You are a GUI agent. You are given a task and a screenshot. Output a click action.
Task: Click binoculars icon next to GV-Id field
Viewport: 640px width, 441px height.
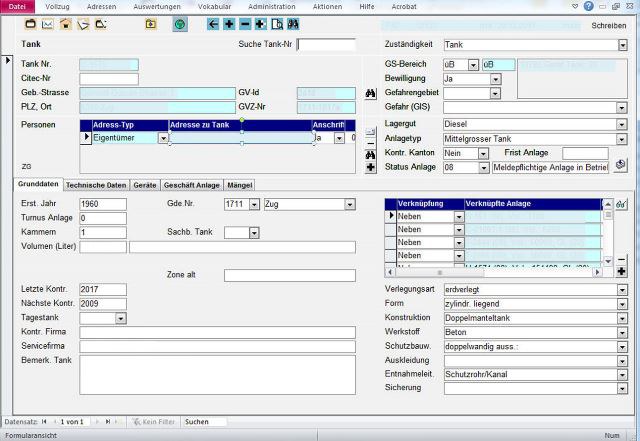click(x=371, y=93)
